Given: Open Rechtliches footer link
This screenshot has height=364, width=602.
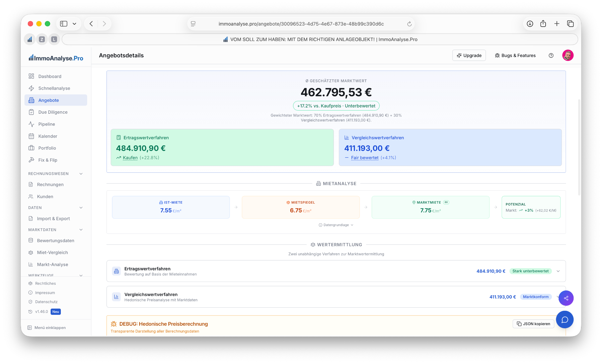Looking at the screenshot, I should point(45,283).
